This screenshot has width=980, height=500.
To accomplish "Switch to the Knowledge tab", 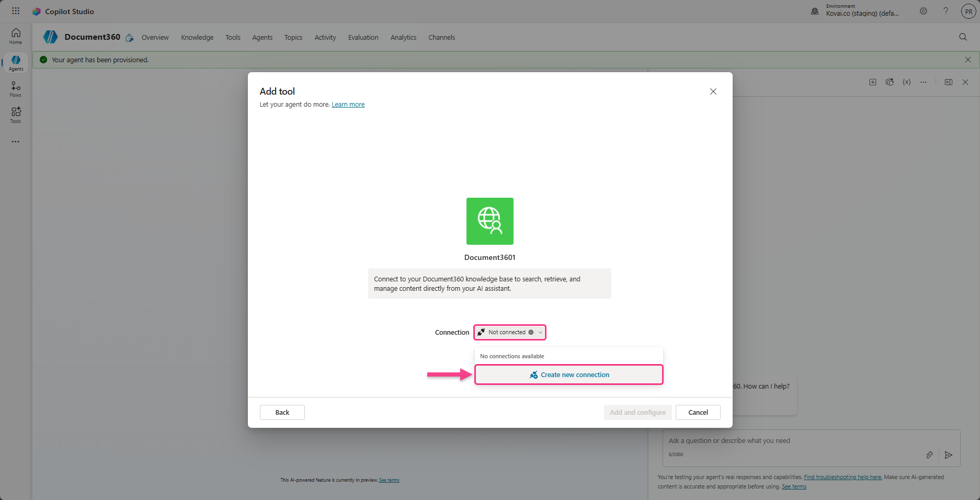I will (197, 38).
